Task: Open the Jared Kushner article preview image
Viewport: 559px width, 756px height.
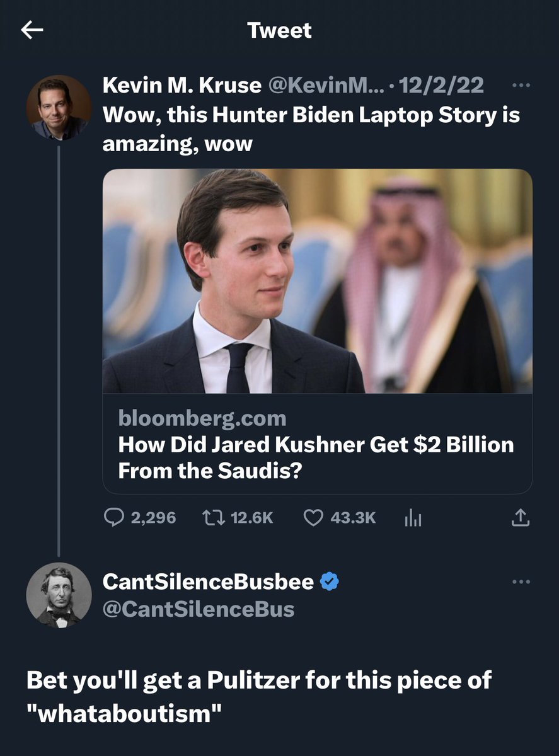Action: click(x=318, y=281)
